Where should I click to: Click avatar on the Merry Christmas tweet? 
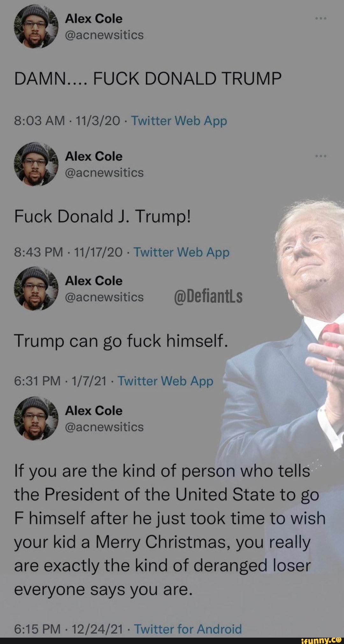click(x=36, y=418)
